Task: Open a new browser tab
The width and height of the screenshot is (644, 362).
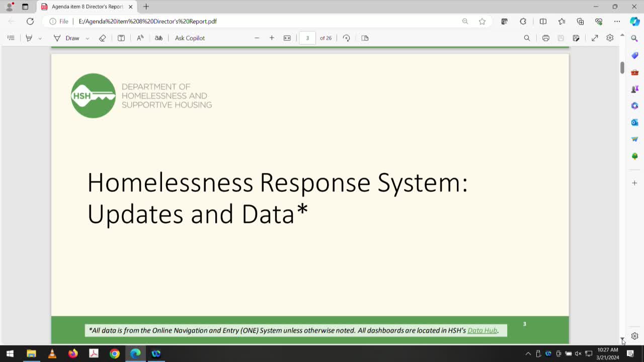Action: coord(146,7)
